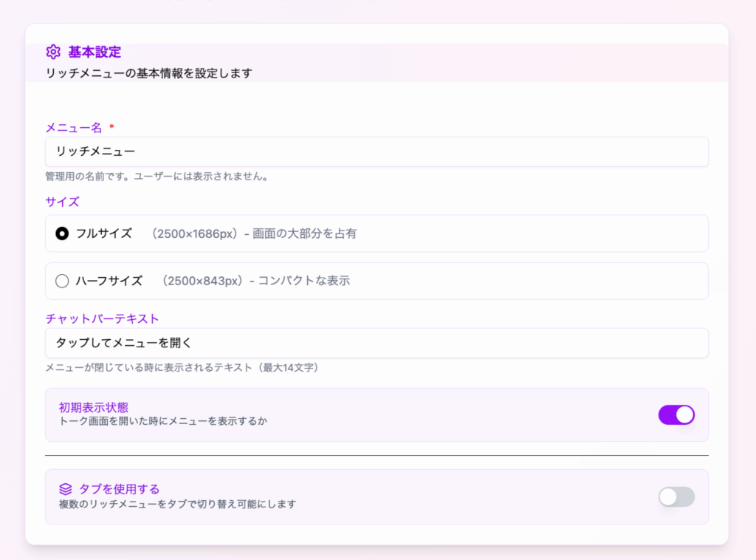Click the 管理用の名前です helper text

pos(156,177)
